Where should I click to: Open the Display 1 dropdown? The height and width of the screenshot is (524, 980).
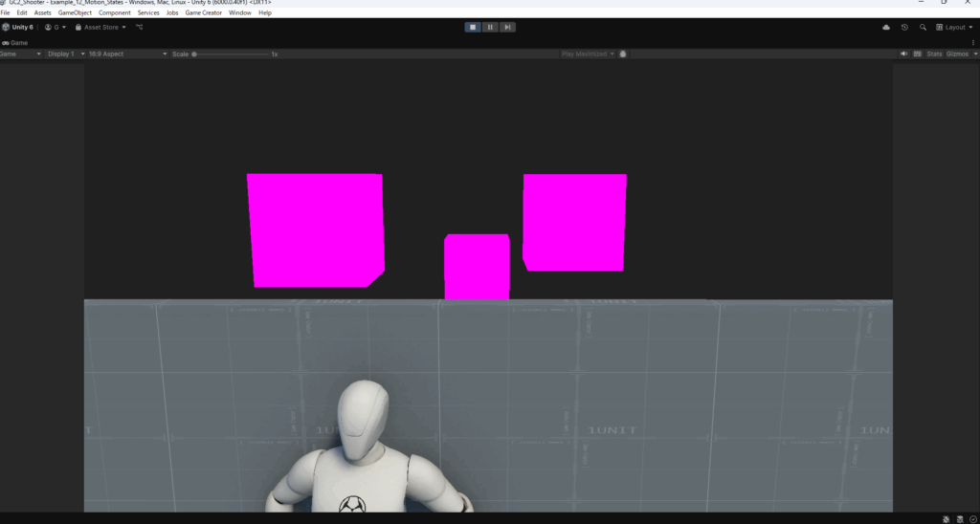66,55
